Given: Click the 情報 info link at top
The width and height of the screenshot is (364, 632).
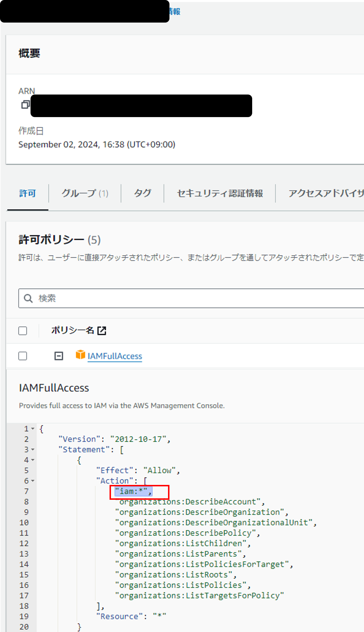Looking at the screenshot, I should [175, 11].
